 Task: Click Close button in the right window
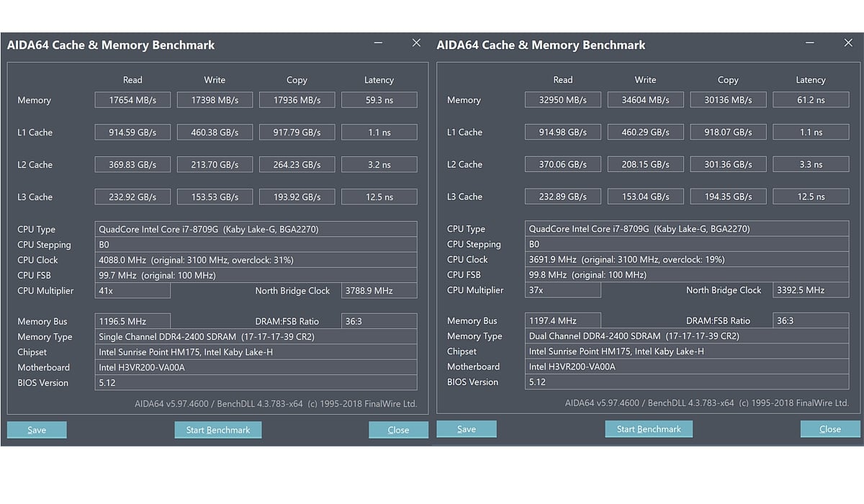click(x=830, y=429)
